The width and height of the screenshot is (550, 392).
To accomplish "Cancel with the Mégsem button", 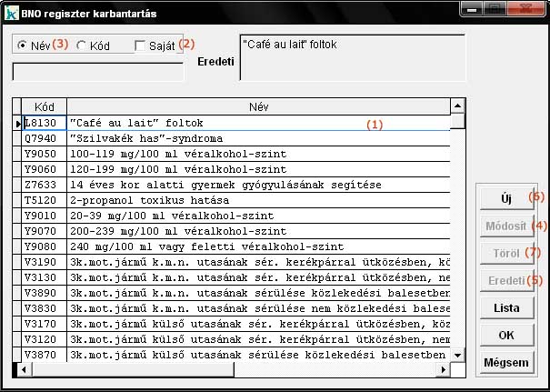I will [506, 362].
